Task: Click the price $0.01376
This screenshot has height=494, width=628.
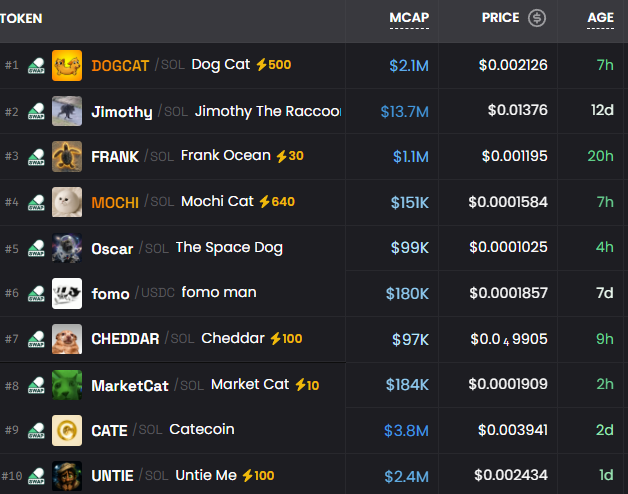Action: (517, 110)
